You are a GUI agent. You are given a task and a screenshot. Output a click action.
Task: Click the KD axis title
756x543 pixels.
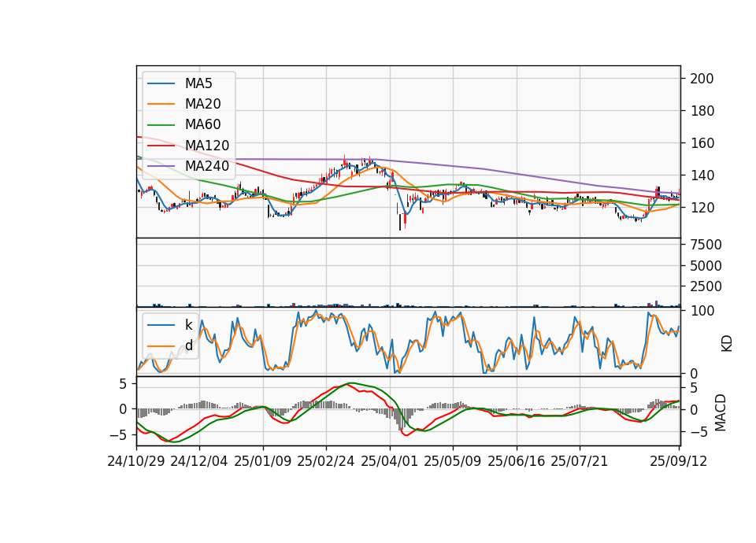point(727,344)
